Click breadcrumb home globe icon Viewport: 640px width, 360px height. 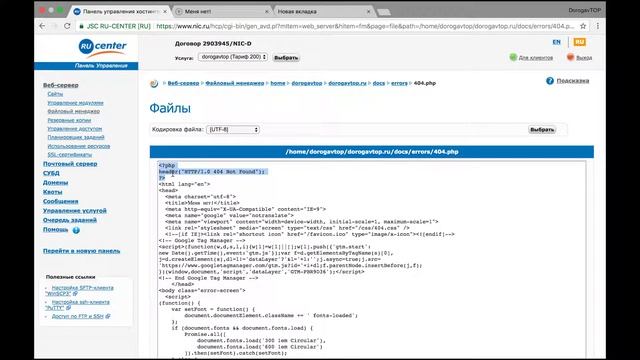click(154, 83)
